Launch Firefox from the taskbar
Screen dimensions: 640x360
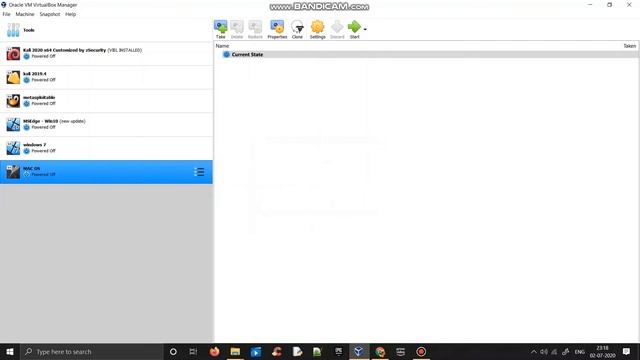pyautogui.click(x=214, y=351)
